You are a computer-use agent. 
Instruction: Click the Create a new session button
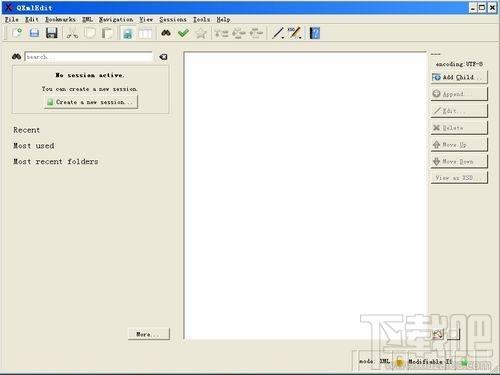91,102
